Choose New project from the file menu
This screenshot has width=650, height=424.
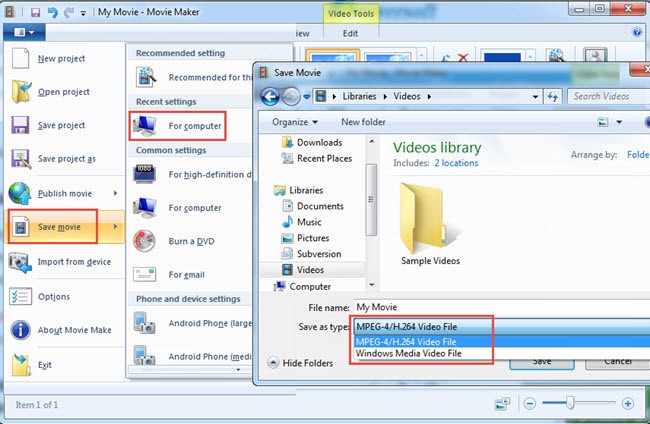(65, 58)
